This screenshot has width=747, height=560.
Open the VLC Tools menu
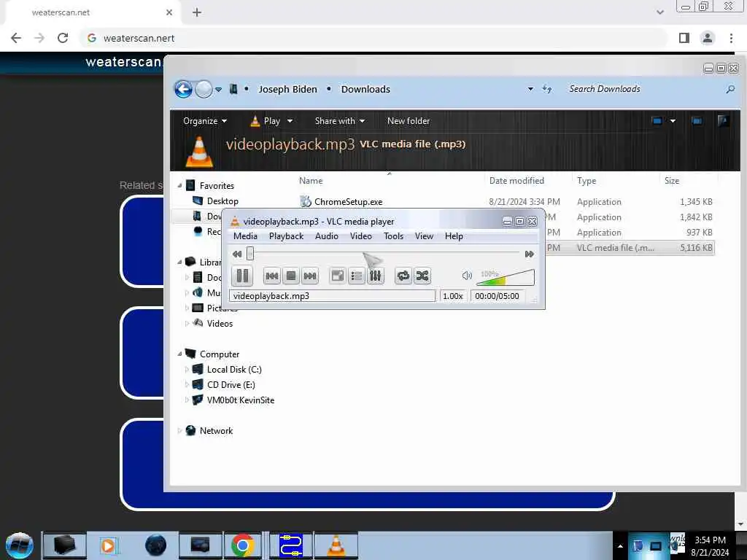[x=393, y=236]
